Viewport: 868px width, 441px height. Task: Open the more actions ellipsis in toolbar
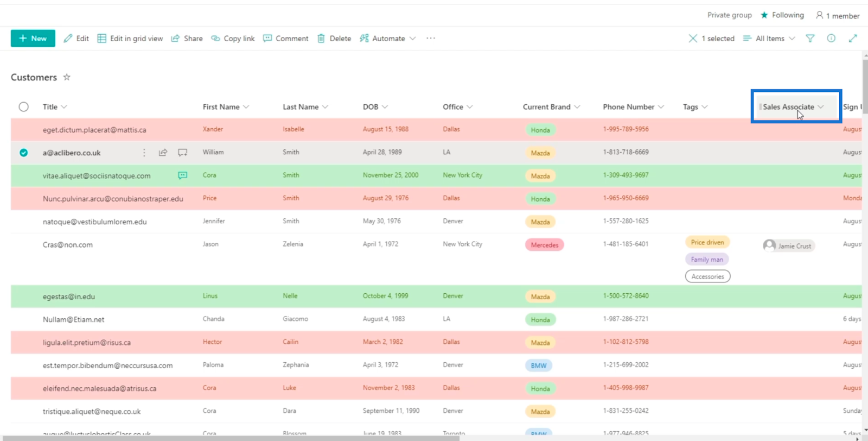point(431,39)
